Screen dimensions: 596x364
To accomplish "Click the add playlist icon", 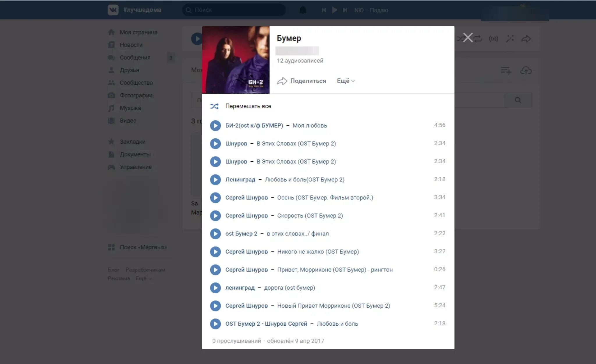I will click(506, 70).
